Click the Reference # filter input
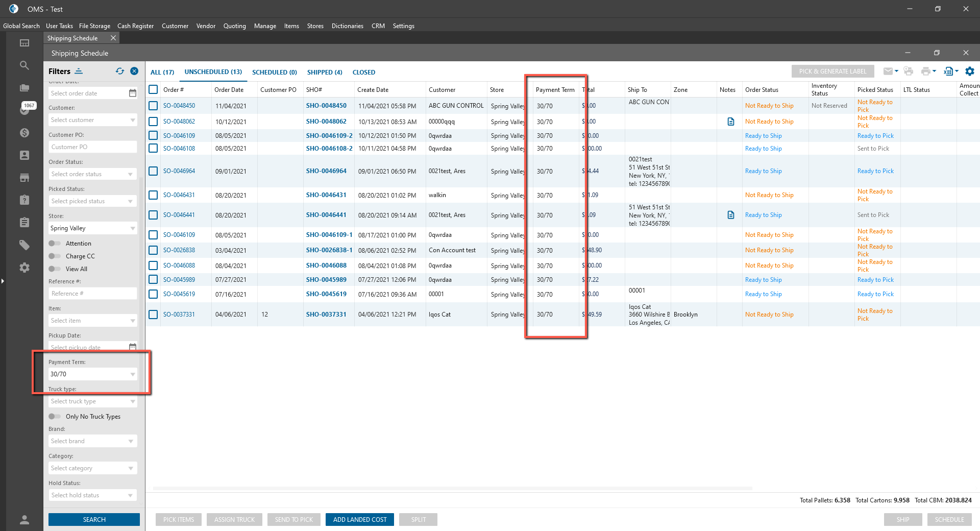This screenshot has height=531, width=980. [x=93, y=294]
